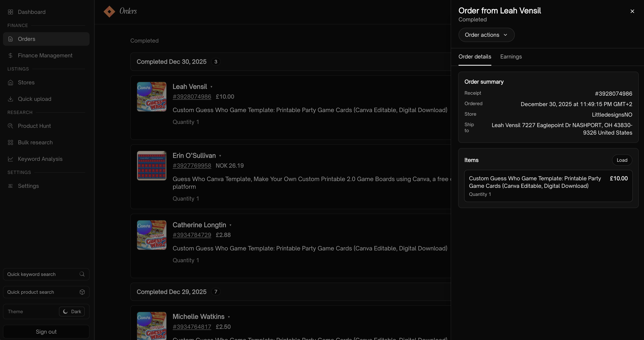Select the Order details tab
This screenshot has height=340, width=644.
(475, 57)
